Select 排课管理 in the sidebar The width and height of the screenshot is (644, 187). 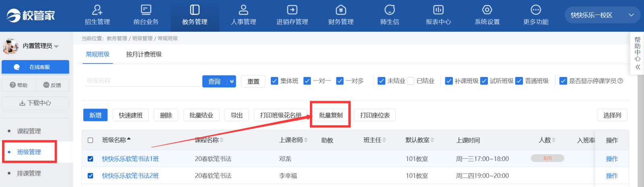(x=29, y=173)
